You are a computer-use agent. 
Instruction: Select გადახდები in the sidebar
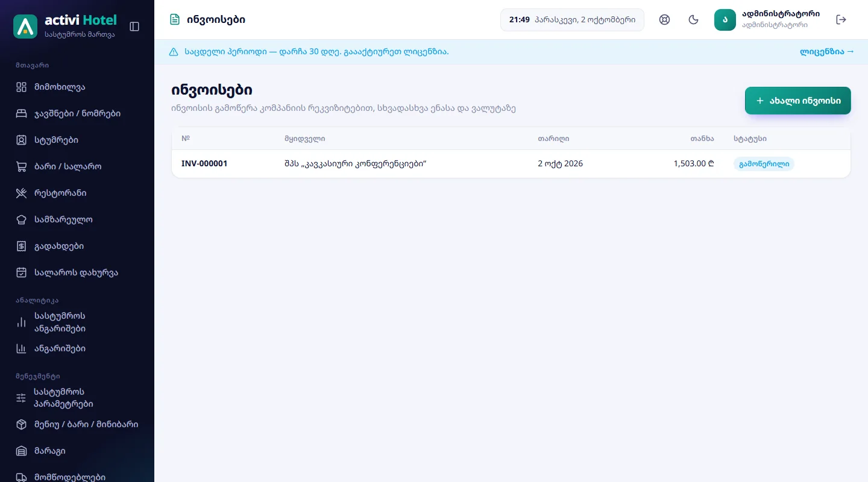coord(77,246)
